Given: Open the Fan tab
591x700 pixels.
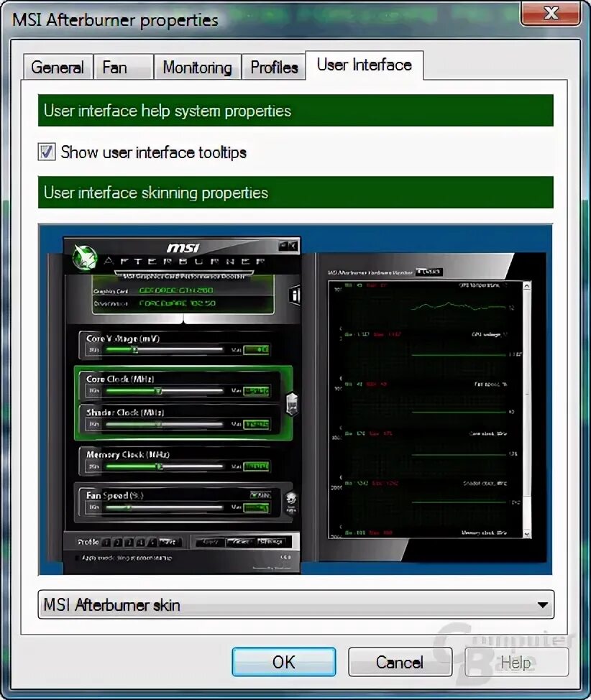Looking at the screenshot, I should [x=123, y=68].
